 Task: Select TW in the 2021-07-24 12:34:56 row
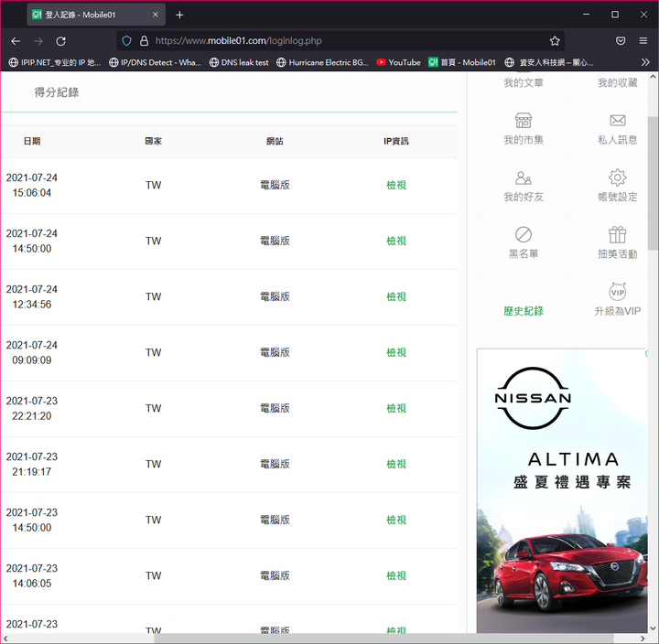154,296
